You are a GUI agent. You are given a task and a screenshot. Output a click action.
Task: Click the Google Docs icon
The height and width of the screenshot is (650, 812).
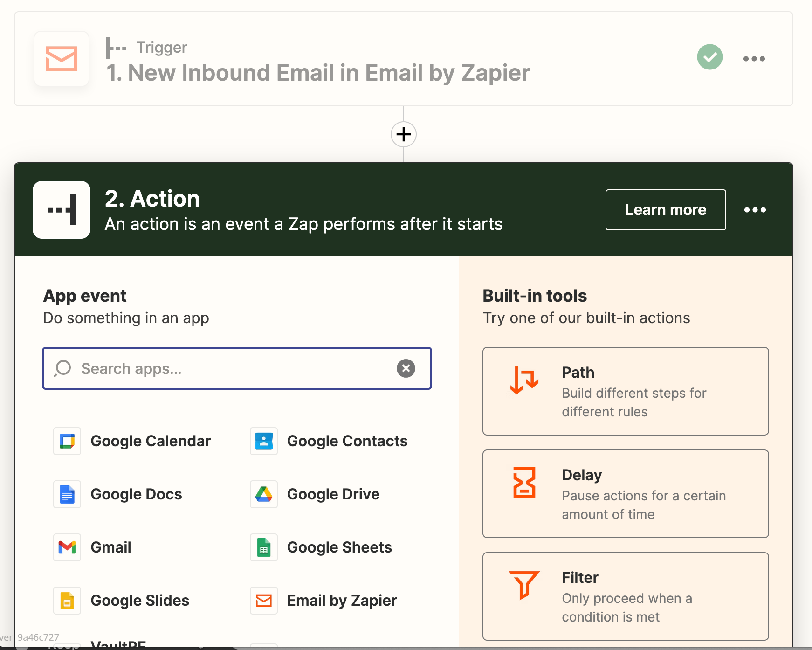point(67,494)
